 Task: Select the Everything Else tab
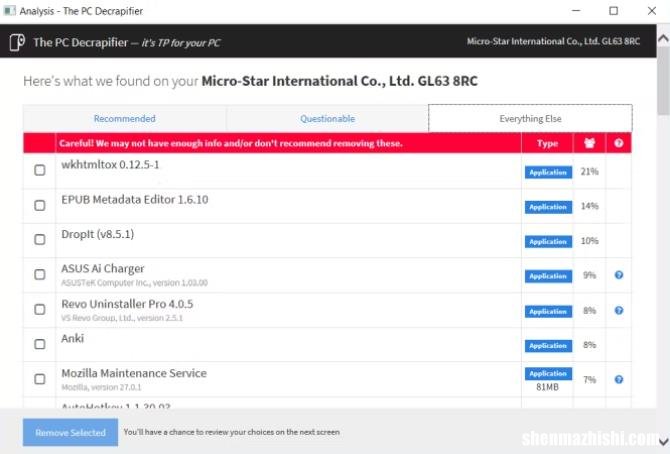(x=530, y=118)
